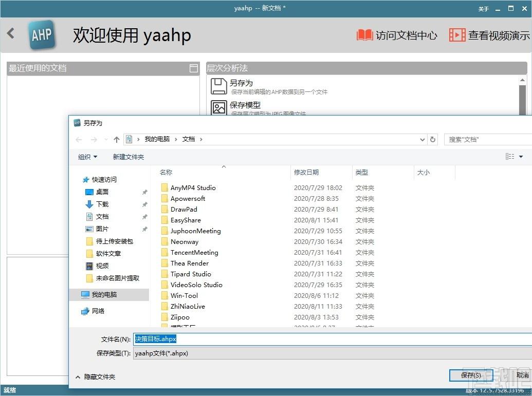Collapse folders with 隐藏文件夹
532x396 pixels.
tap(95, 377)
